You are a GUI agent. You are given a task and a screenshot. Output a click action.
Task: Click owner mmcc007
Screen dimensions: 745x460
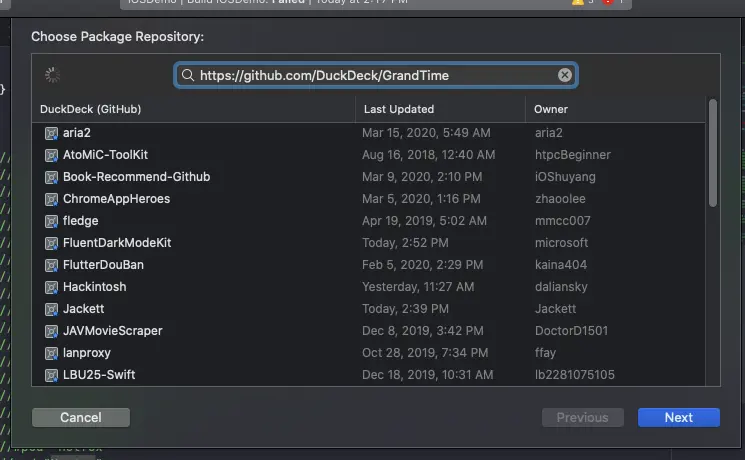click(563, 220)
